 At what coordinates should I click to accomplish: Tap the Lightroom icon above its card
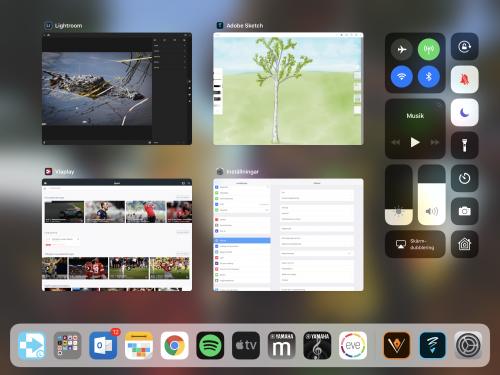[x=48, y=25]
